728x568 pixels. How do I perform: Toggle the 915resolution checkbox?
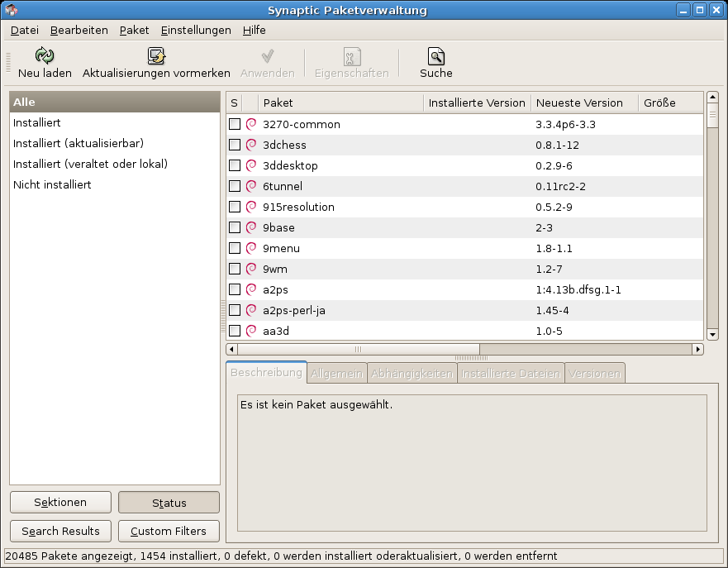(x=235, y=207)
